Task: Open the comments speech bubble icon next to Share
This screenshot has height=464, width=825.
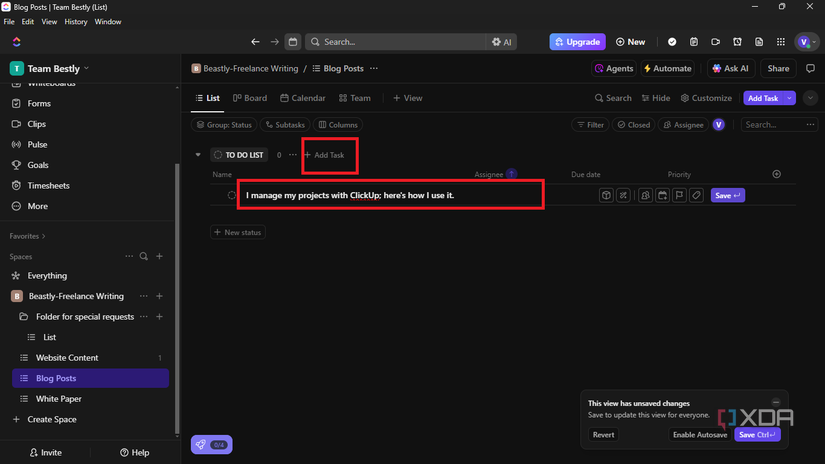Action: point(810,68)
